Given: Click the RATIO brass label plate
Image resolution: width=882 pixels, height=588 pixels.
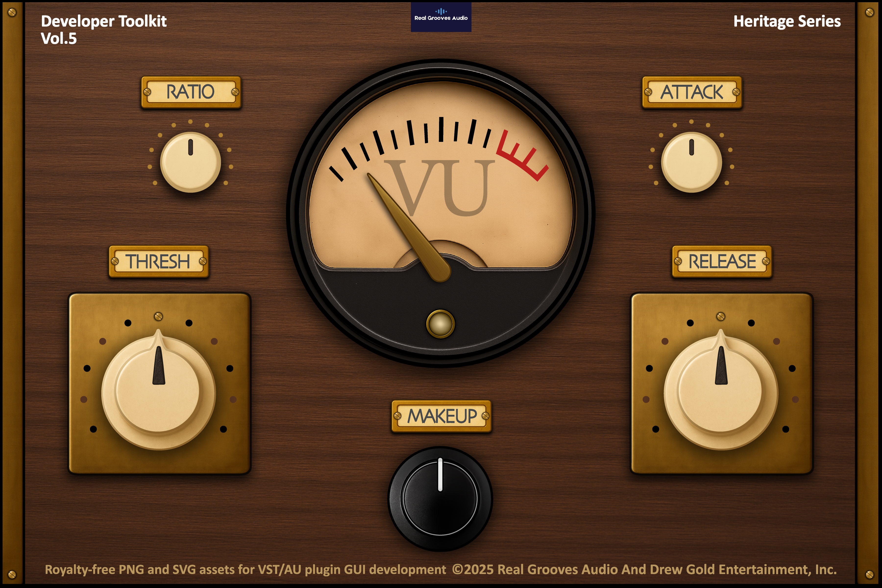Looking at the screenshot, I should click(191, 92).
